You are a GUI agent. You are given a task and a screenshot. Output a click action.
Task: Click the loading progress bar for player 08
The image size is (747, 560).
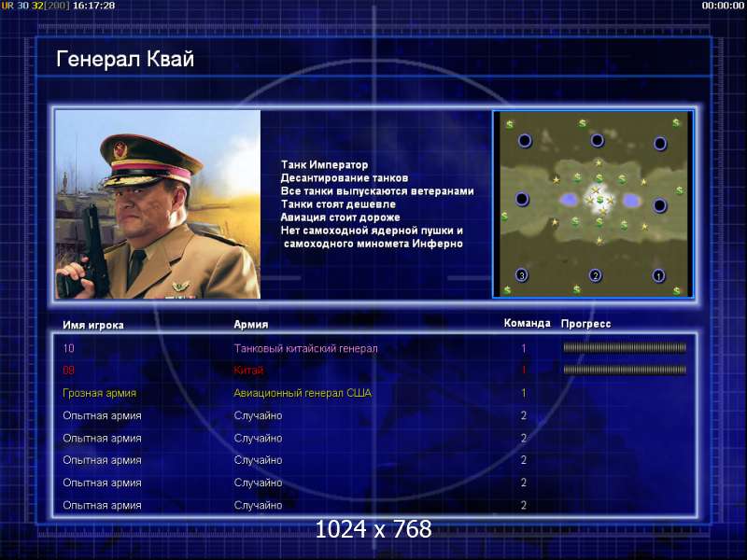tap(625, 370)
